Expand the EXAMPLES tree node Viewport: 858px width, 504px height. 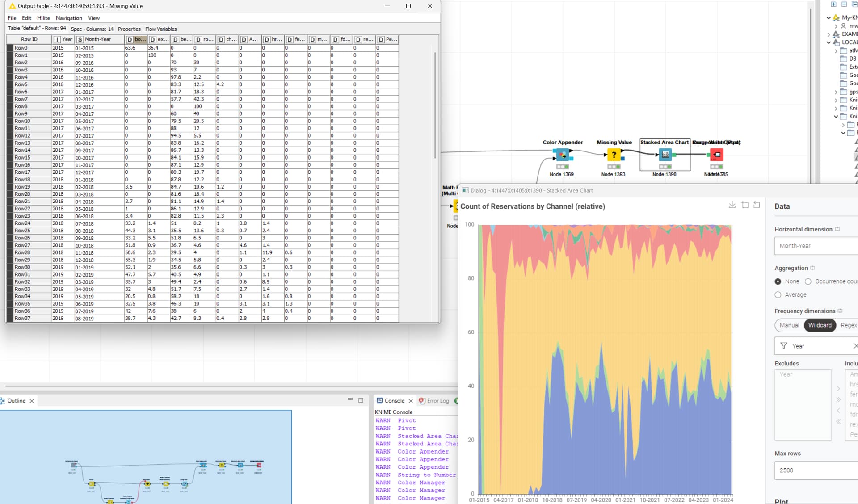click(829, 34)
